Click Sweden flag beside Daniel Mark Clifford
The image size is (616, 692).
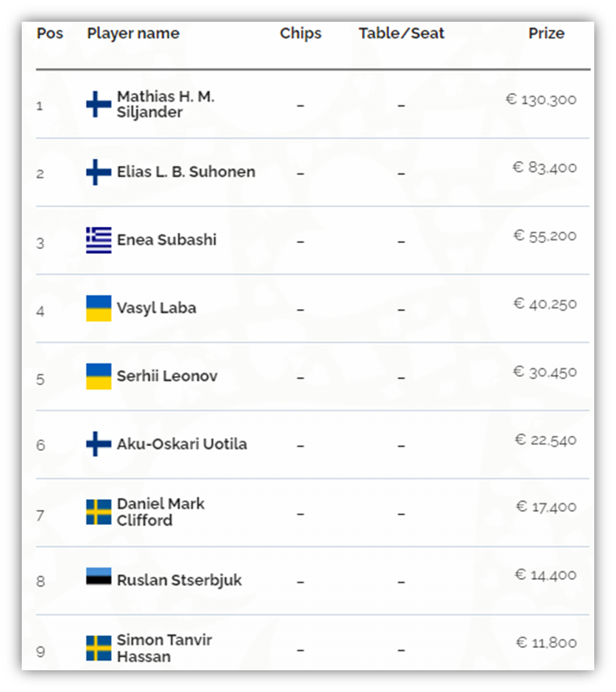[x=99, y=512]
